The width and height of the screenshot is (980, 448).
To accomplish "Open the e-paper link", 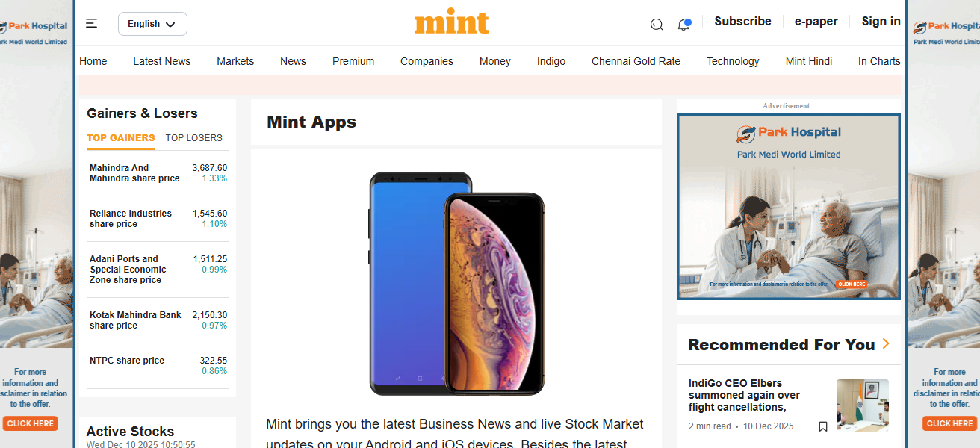I will (x=816, y=22).
